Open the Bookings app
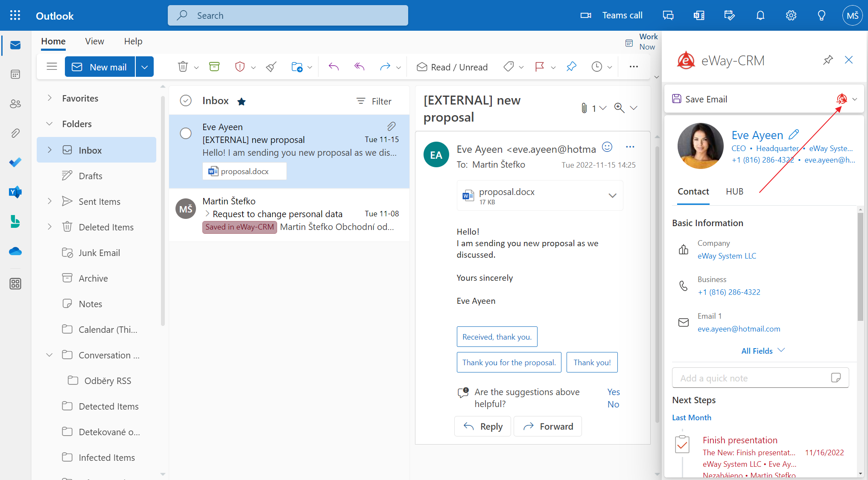Screen dimensions: 868x480 15,221
